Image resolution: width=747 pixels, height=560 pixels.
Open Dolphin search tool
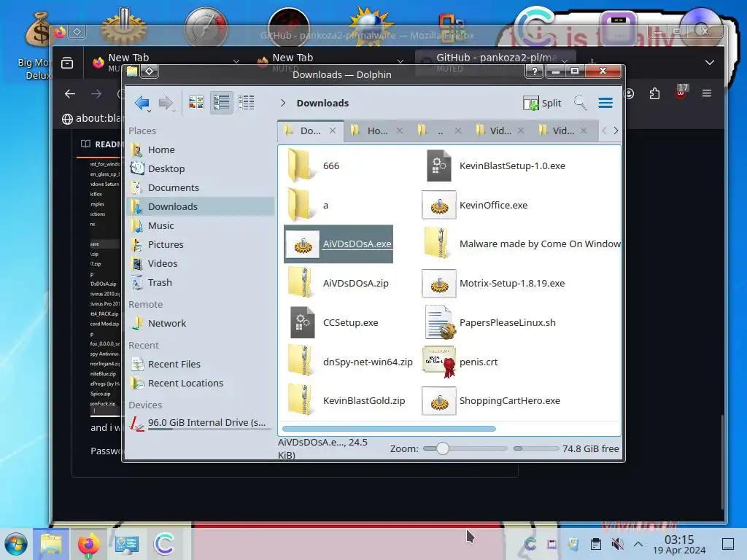click(580, 102)
